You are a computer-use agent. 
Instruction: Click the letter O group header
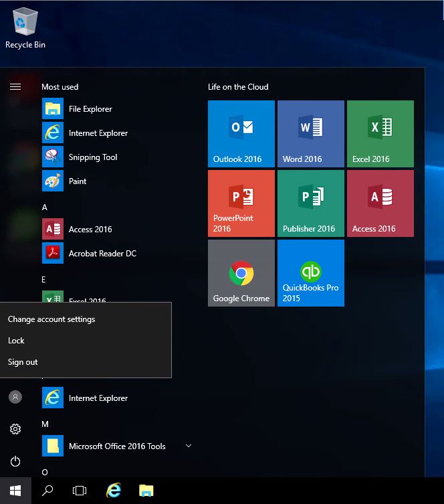coord(45,472)
